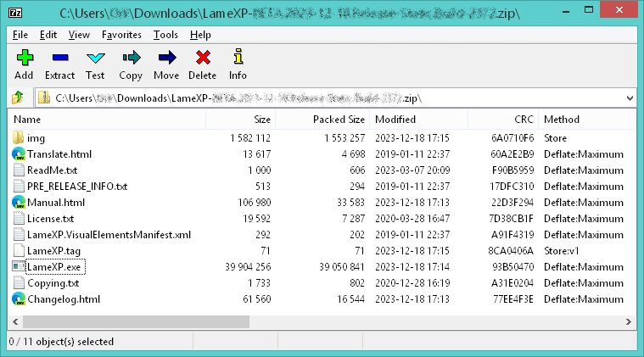Screen dimensions: 644x357
Task: Open the Edit menu
Action: tap(48, 35)
